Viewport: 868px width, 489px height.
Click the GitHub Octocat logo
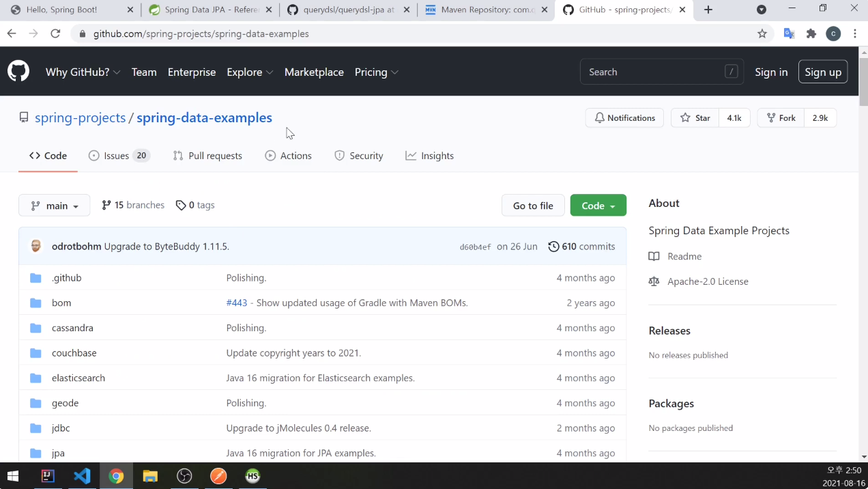pos(18,71)
